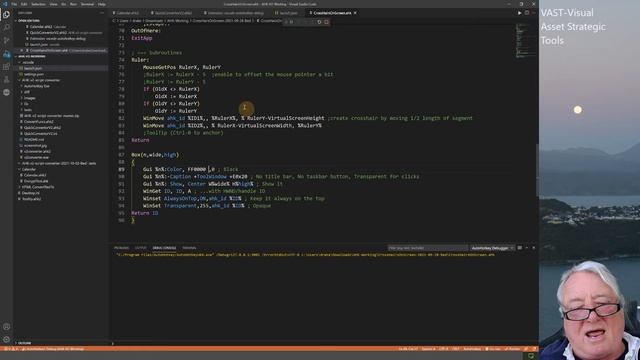This screenshot has height=360, width=640.
Task: Click the Restart icon on debug toolbar
Action: tap(319, 22)
